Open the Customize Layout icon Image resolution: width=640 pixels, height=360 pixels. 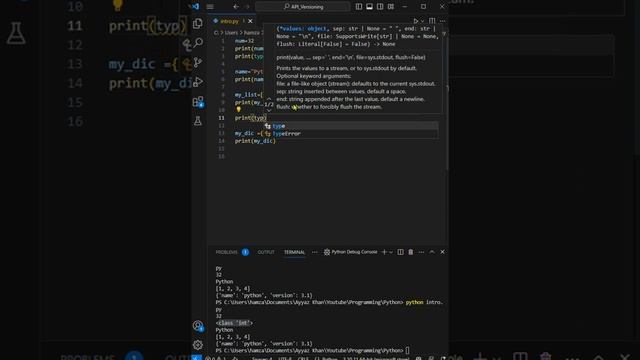(x=391, y=7)
